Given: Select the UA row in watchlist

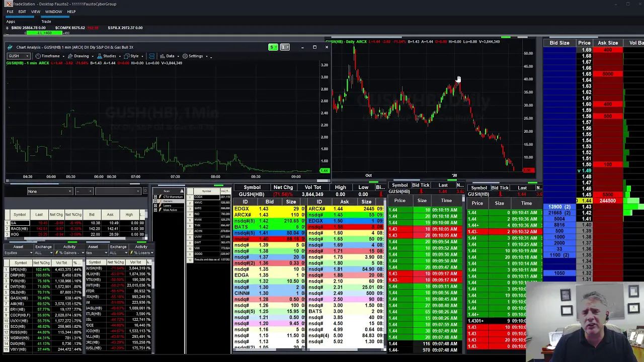Looking at the screenshot, I should 75,223.
